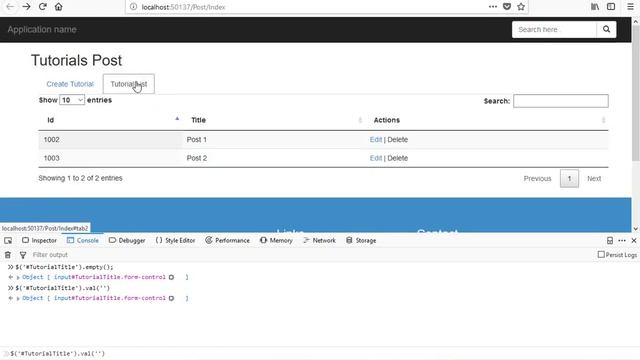The height and width of the screenshot is (360, 640).
Task: Click the Post 1 title cell
Action: click(273, 140)
